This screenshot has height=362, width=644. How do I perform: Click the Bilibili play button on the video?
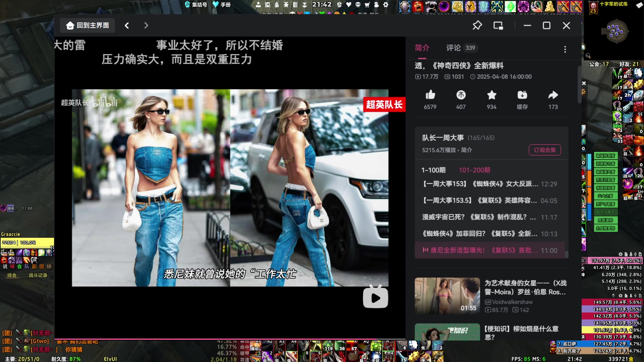(x=375, y=297)
